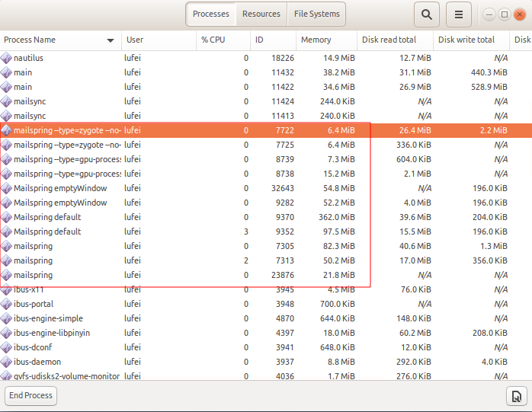Sort by the Memory column header
Image resolution: width=532 pixels, height=412 pixels.
(326, 40)
